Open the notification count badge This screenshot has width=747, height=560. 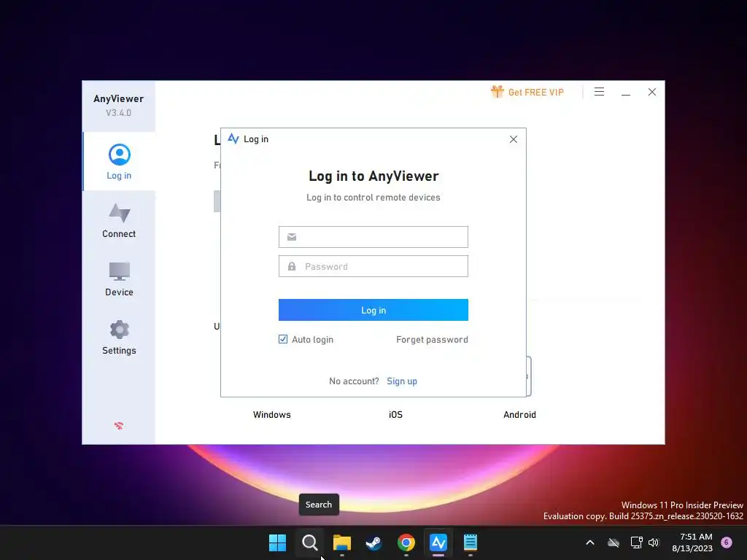tap(727, 542)
